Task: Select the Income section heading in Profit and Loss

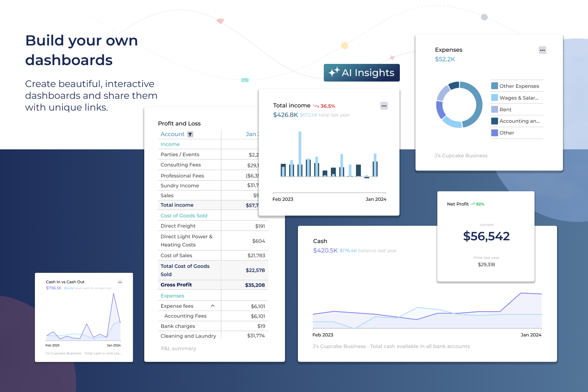Action: (x=170, y=144)
